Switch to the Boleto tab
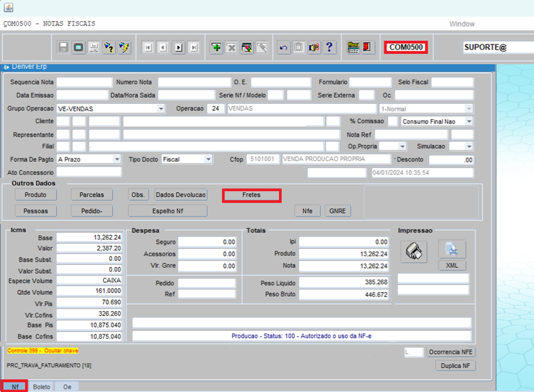 click(x=41, y=387)
